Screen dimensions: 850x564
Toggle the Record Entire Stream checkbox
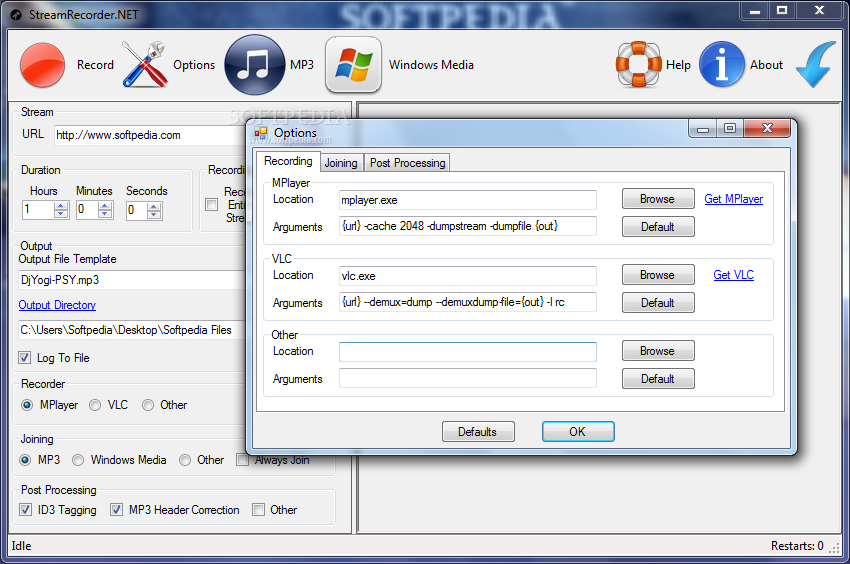212,204
